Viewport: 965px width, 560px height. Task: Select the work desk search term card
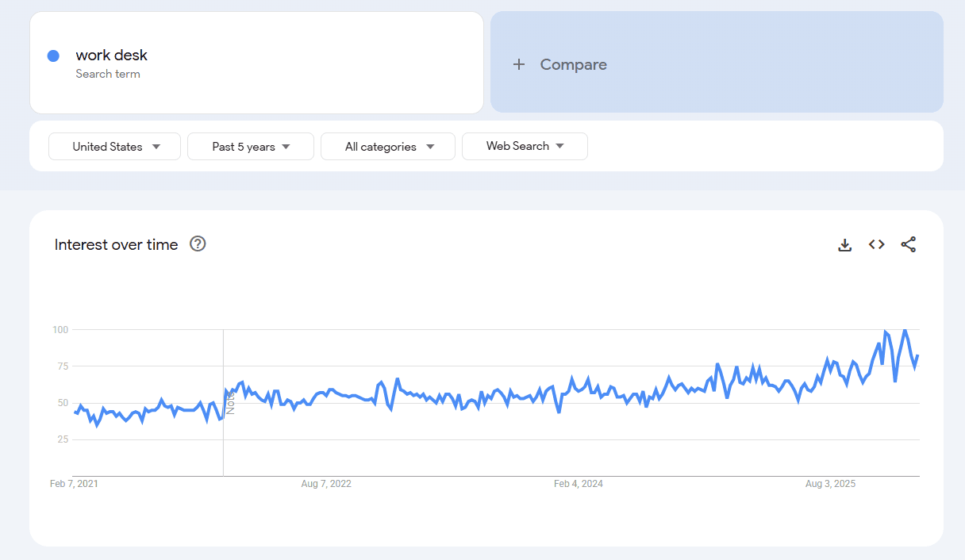[256, 62]
